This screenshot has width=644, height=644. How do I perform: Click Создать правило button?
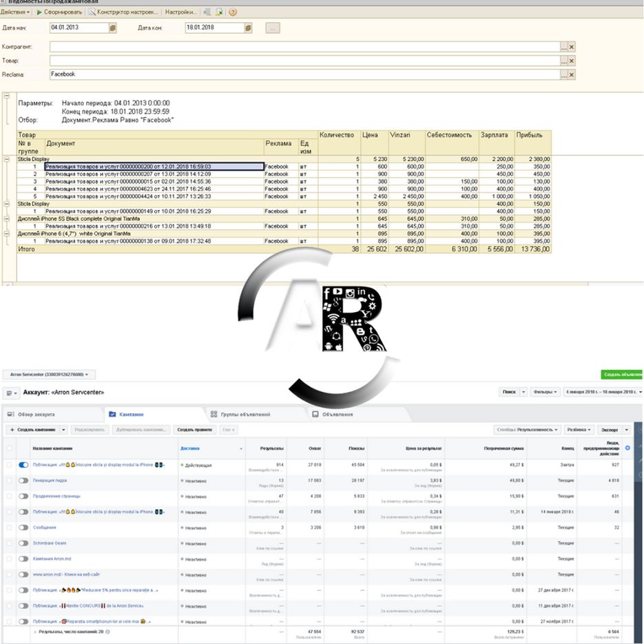pyautogui.click(x=195, y=430)
